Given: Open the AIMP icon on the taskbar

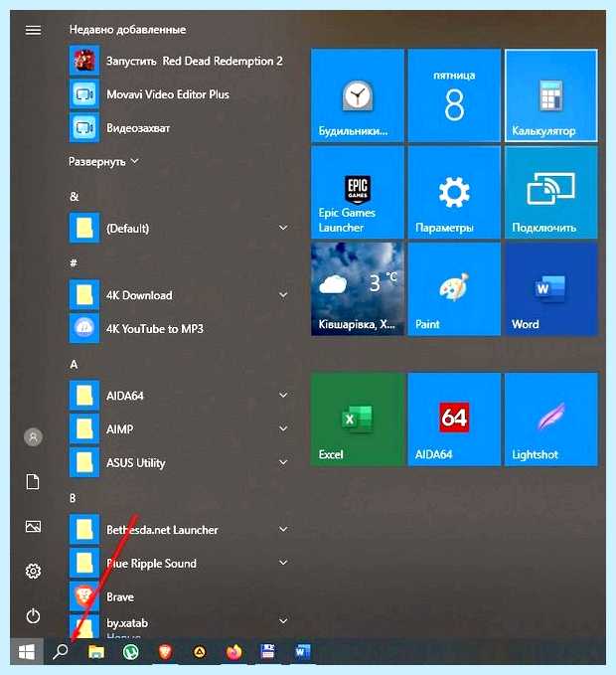Looking at the screenshot, I should coord(199,652).
